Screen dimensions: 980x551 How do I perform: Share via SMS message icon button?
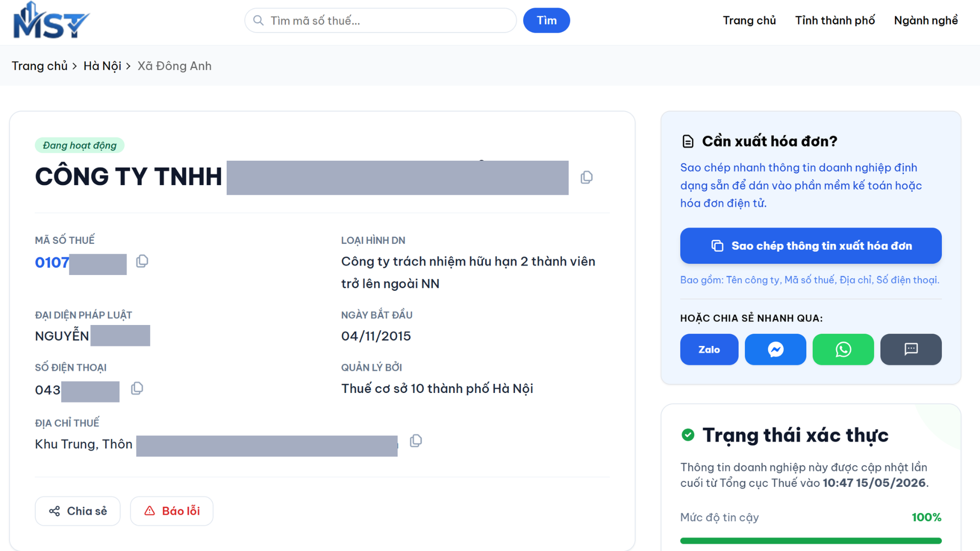click(x=911, y=349)
